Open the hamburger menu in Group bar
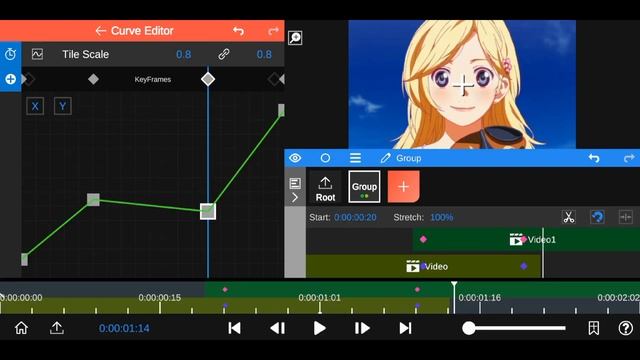Viewport: 640px width, 360px height. (x=356, y=158)
